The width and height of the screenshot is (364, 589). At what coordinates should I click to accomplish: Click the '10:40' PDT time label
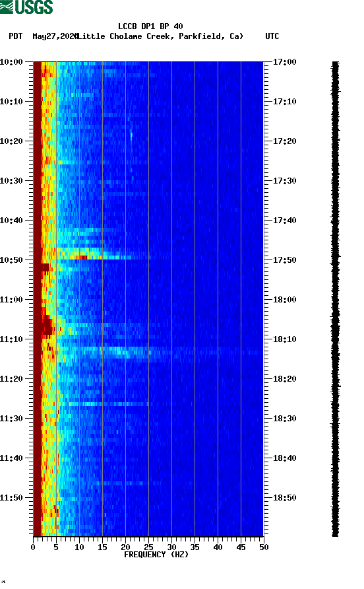[11, 220]
